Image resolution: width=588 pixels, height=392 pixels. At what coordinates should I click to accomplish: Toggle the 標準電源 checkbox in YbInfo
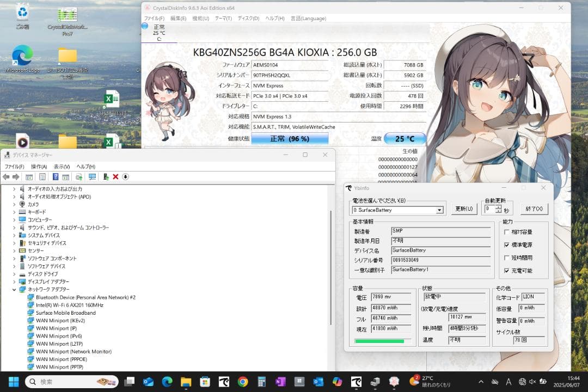507,245
